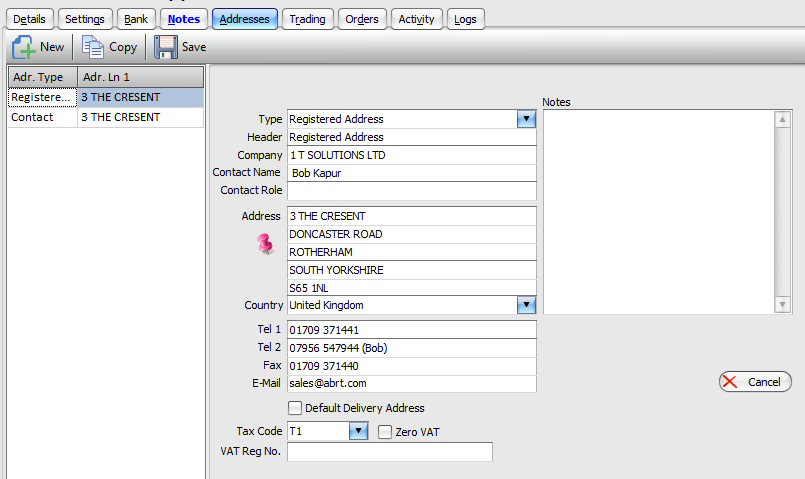Enable the Zero VAT checkbox
The image size is (805, 479).
pyautogui.click(x=385, y=432)
